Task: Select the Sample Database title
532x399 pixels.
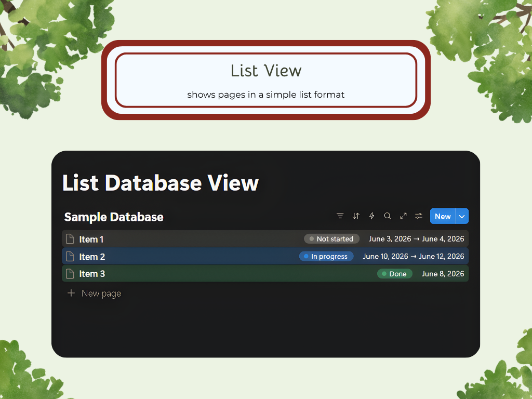Action: tap(114, 217)
